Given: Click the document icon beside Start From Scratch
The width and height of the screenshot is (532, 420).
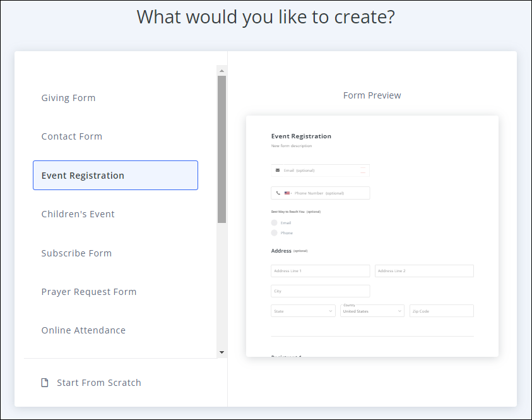Looking at the screenshot, I should point(44,382).
